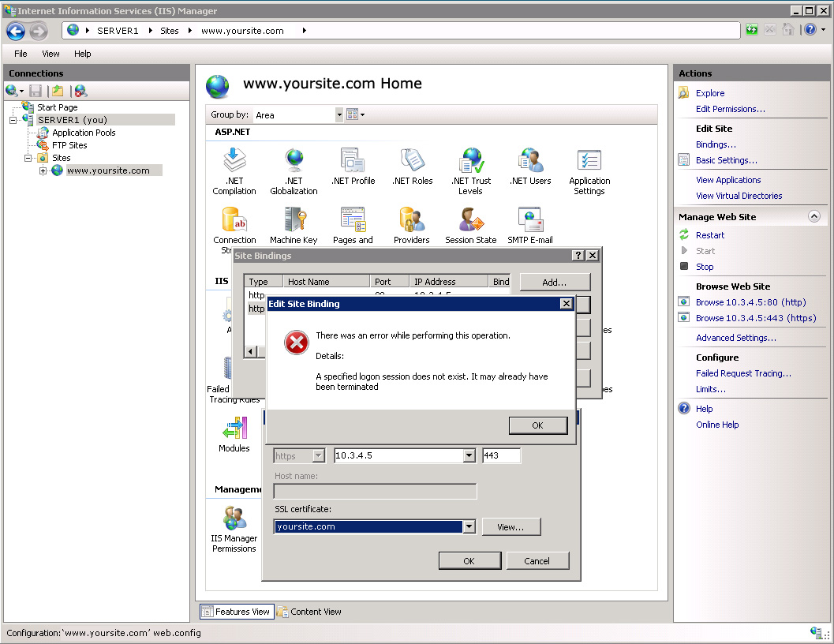Open the Modules feature
This screenshot has height=644, width=834.
click(234, 434)
